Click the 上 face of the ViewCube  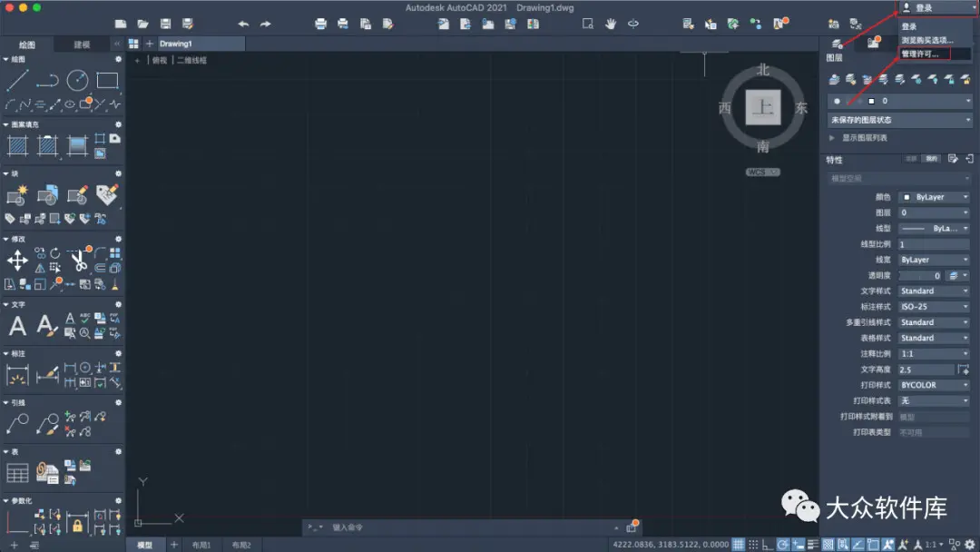point(762,107)
